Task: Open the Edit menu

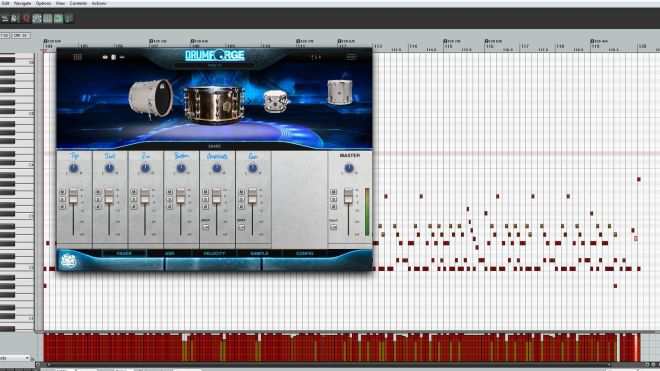Action: coord(5,3)
